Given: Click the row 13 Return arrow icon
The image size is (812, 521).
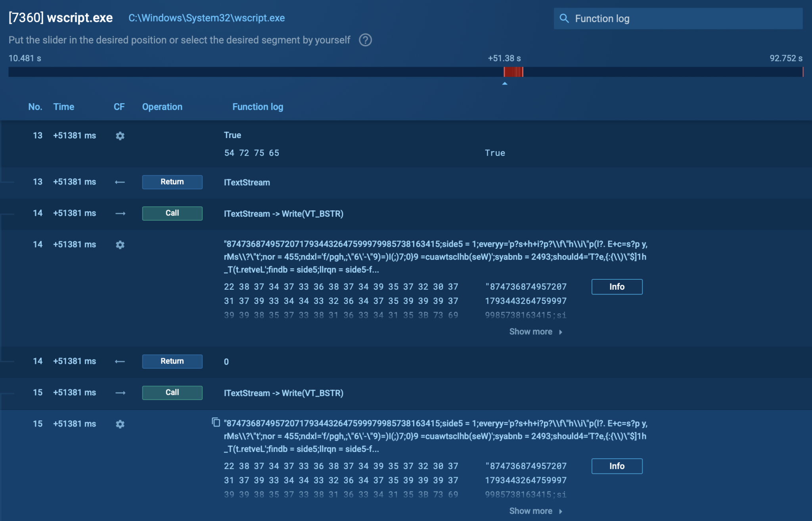Looking at the screenshot, I should (120, 182).
